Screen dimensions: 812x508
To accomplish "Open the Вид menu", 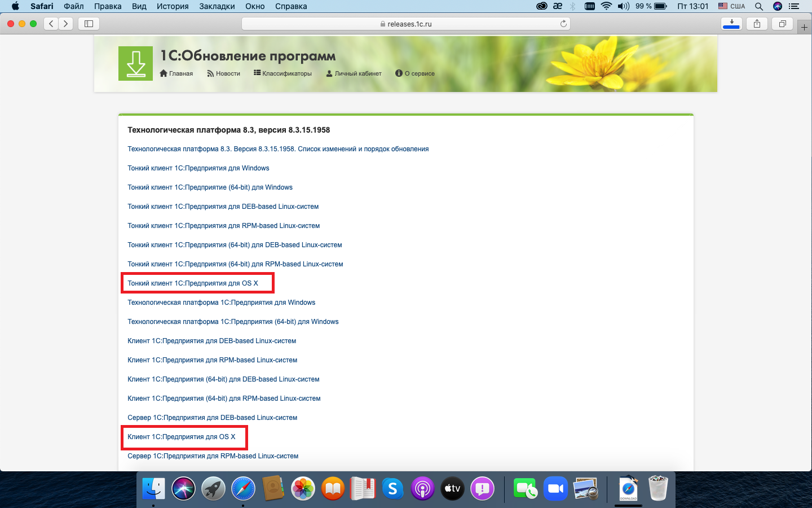I will pos(139,6).
